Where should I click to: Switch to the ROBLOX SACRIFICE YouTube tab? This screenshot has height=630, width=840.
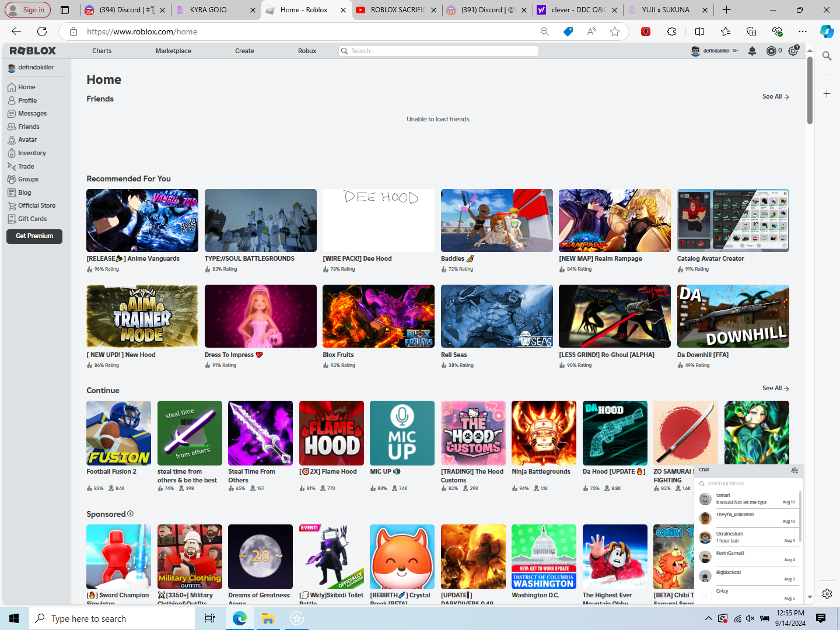click(x=397, y=10)
